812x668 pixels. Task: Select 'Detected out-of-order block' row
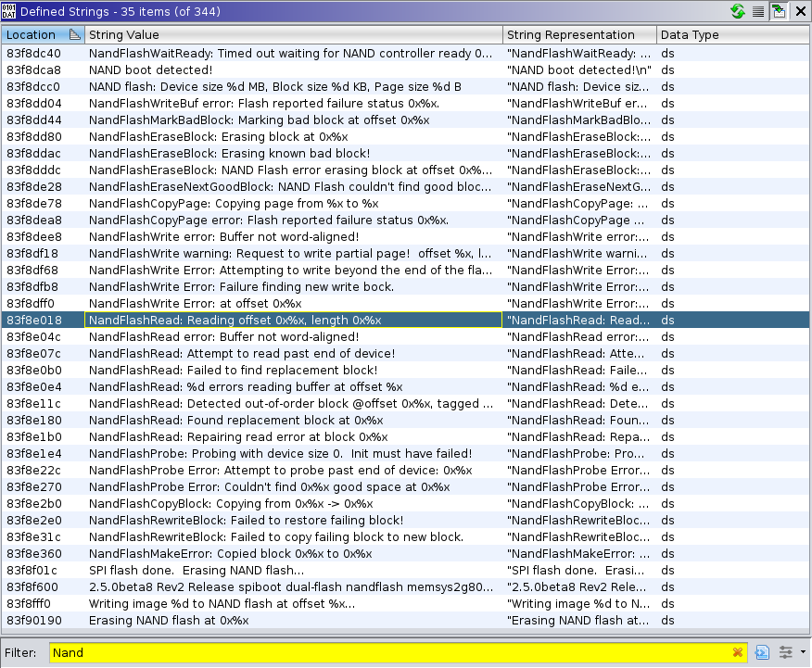pos(405,404)
